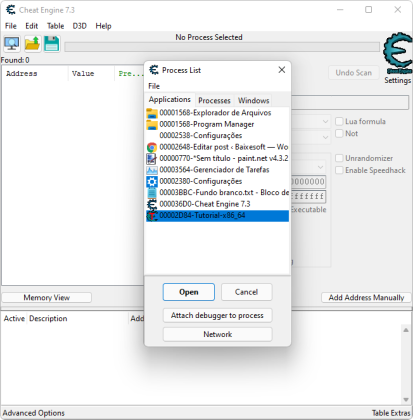Click the paint.net icon in the list

tap(152, 159)
